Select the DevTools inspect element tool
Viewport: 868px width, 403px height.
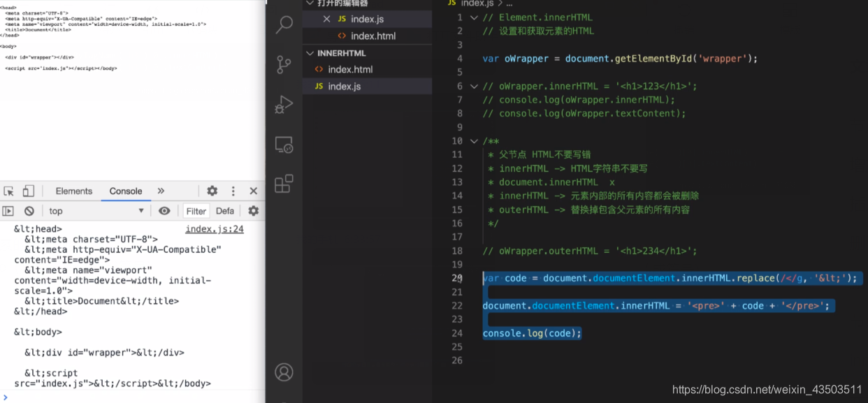[9, 191]
